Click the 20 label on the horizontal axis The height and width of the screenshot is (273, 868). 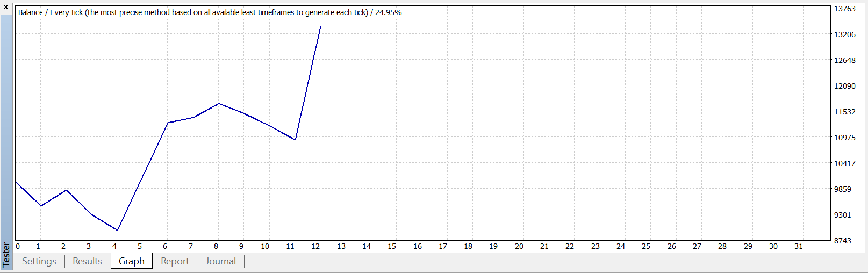[519, 246]
